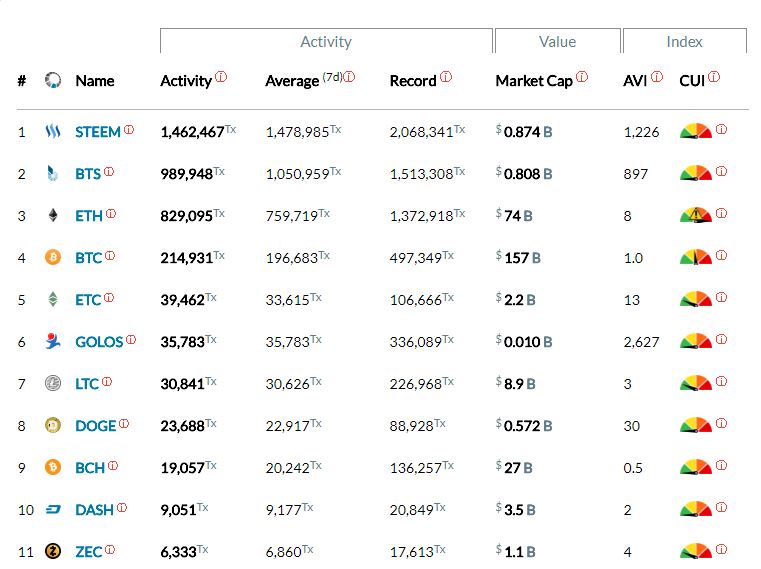Viewport: 761px width, 569px height.
Task: Open the ETH coin link
Action: coord(89,216)
